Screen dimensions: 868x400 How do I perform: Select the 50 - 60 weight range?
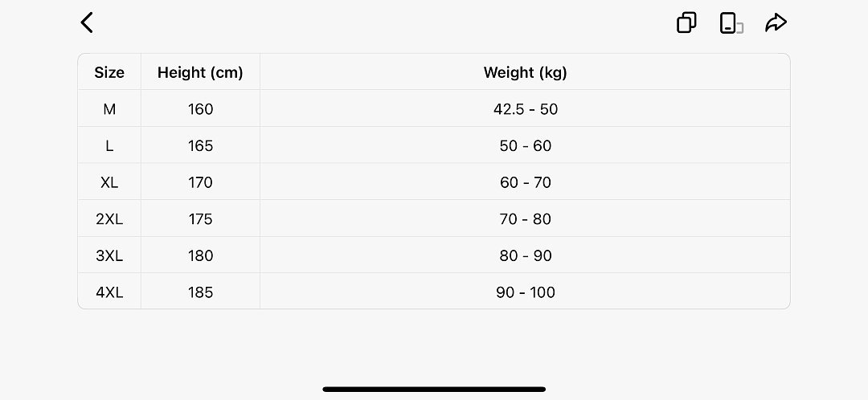526,145
